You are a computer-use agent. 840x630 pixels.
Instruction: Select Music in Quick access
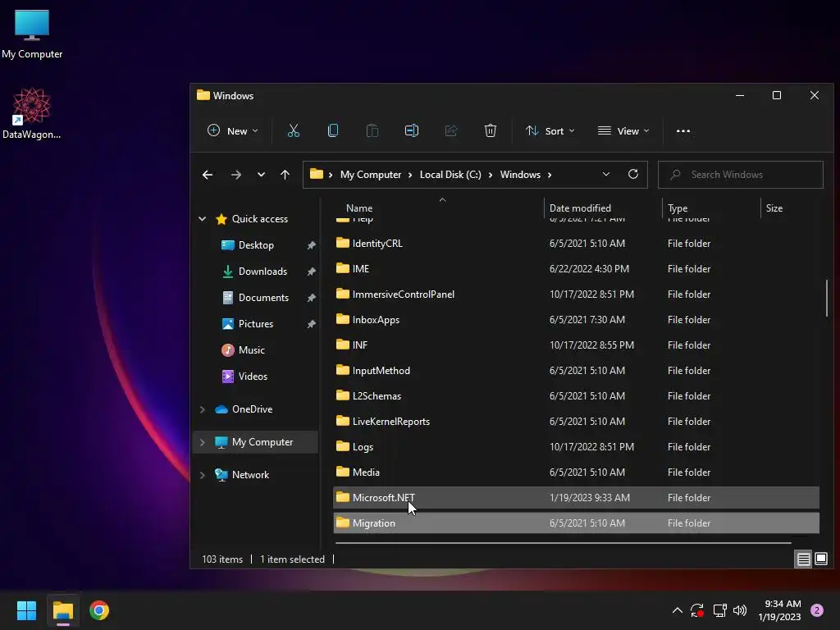click(251, 349)
